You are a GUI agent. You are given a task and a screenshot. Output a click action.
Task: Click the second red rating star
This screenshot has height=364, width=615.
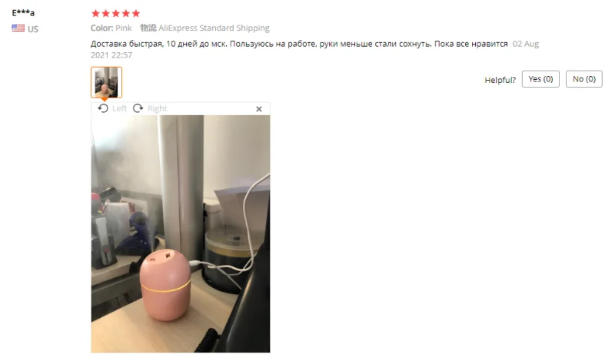point(105,13)
